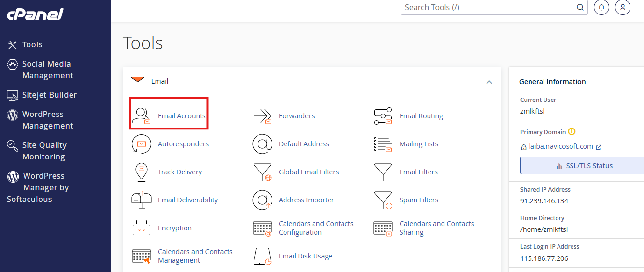Open the Email Routing icon
Screen dimensions: 644x272
[x=383, y=116]
